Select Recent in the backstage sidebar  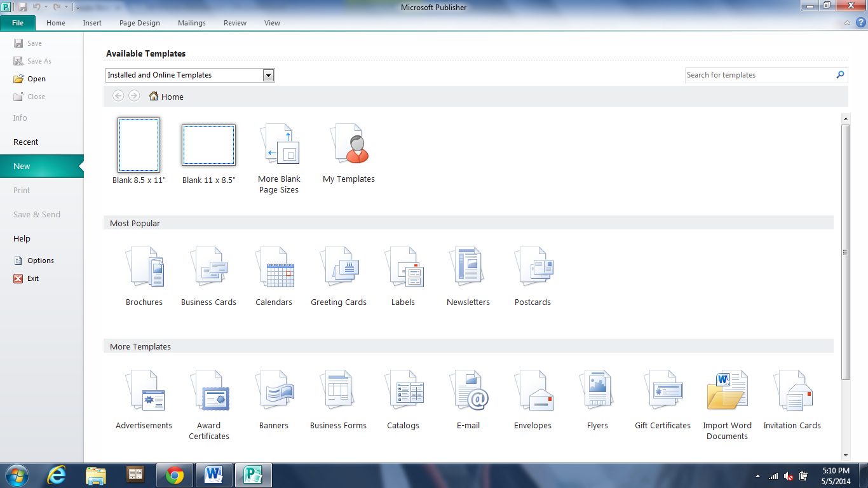tap(26, 142)
